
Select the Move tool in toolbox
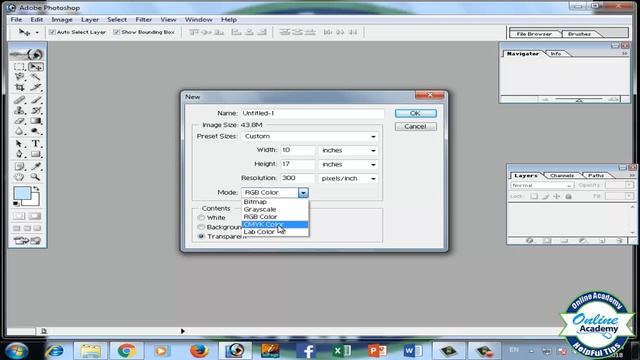pos(36,67)
